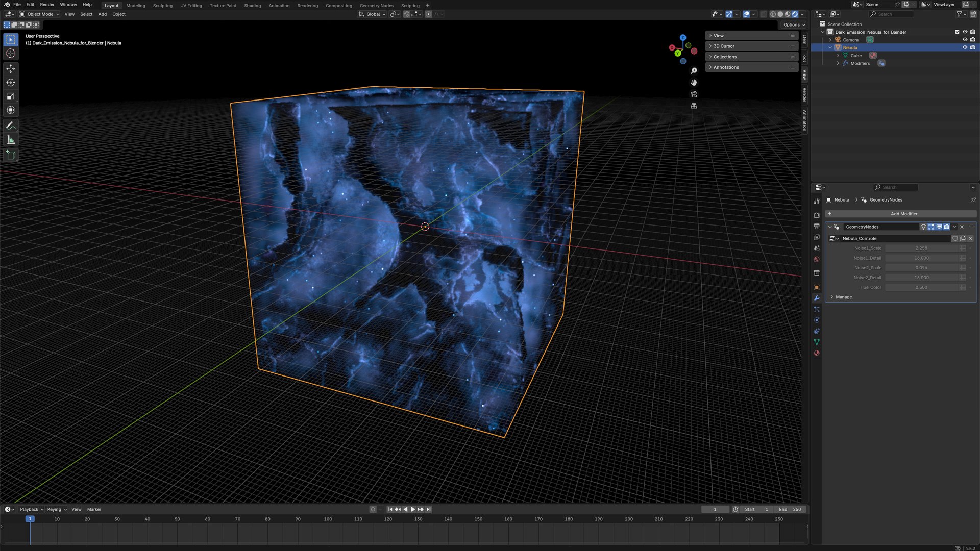Open the Output properties tab
This screenshot has height=551, width=980.
coord(817,226)
